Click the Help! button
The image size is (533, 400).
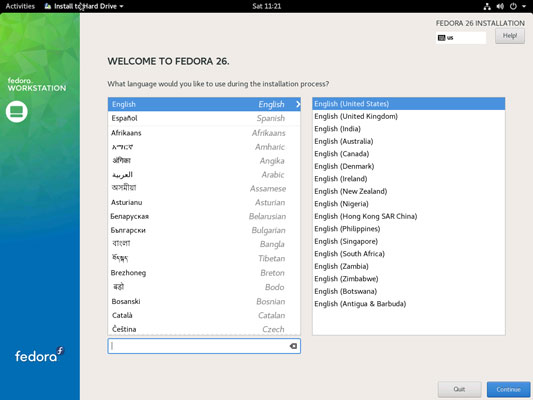[510, 36]
